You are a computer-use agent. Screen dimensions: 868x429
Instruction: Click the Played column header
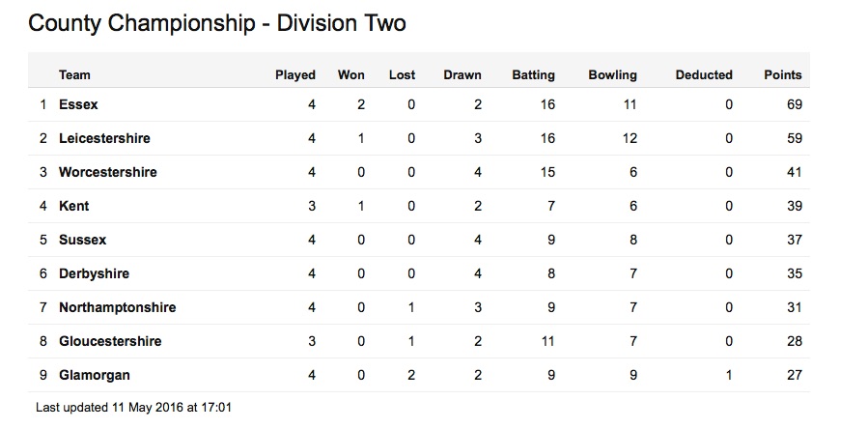point(295,75)
